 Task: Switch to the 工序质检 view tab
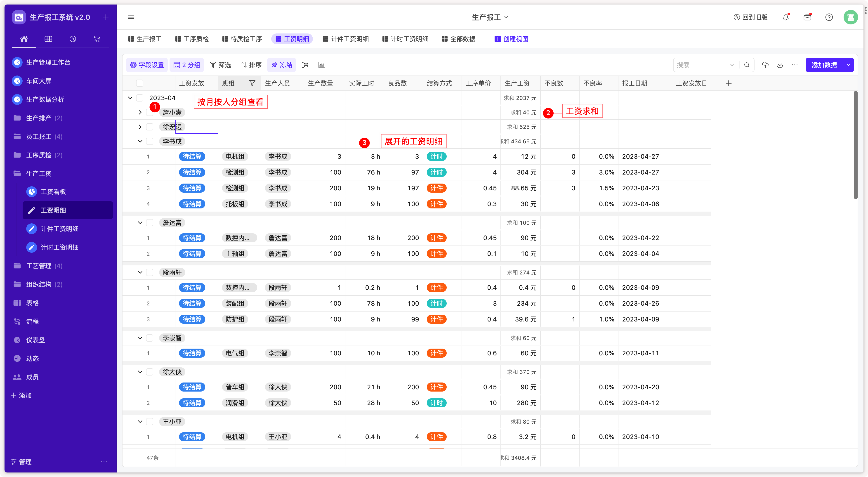(x=192, y=39)
